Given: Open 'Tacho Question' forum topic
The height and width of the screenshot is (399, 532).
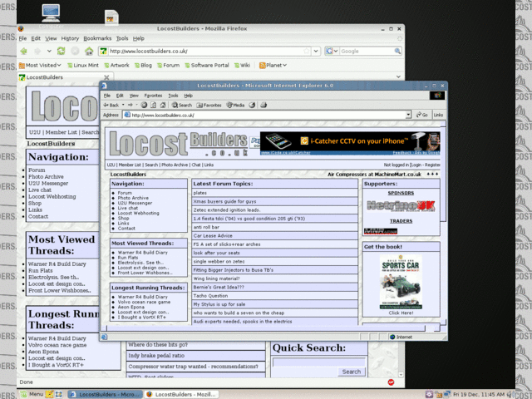Looking at the screenshot, I should (x=210, y=296).
